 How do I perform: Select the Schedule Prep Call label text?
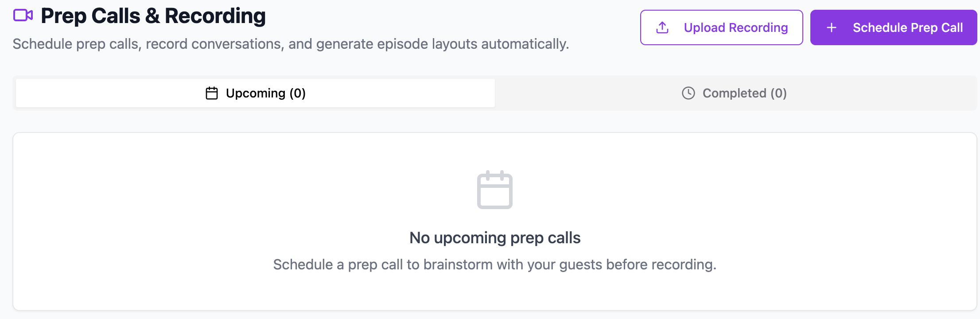coord(908,27)
